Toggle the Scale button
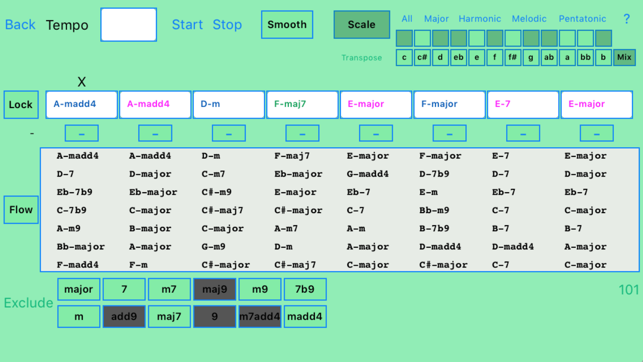The height and width of the screenshot is (362, 643). pyautogui.click(x=362, y=25)
